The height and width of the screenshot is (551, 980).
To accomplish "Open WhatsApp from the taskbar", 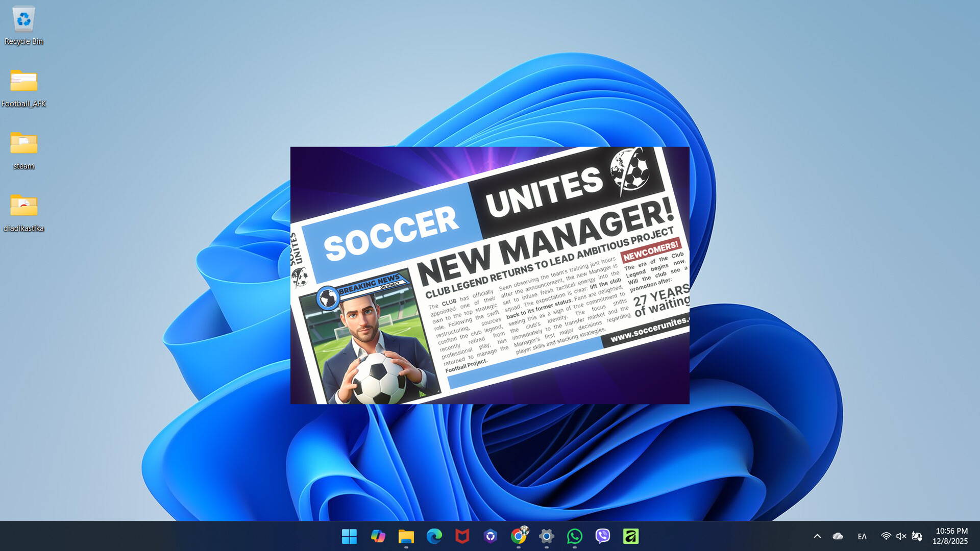I will click(x=574, y=536).
